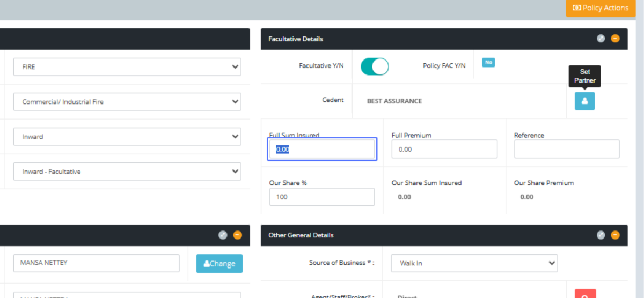Open the Commercial/ Industrial Fire dropdown
The width and height of the screenshot is (644, 298).
(127, 102)
